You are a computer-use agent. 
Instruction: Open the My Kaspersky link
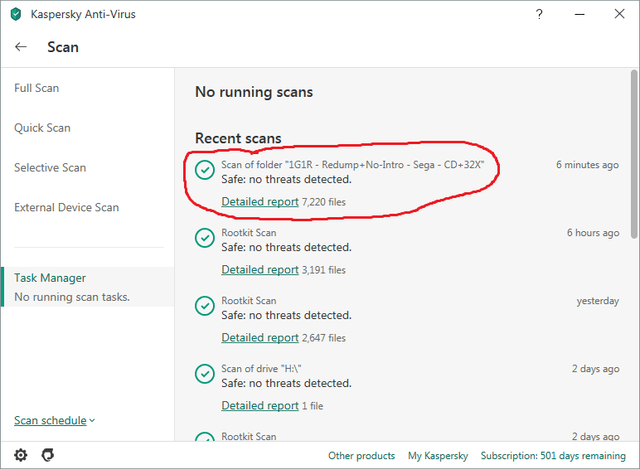pos(437,456)
